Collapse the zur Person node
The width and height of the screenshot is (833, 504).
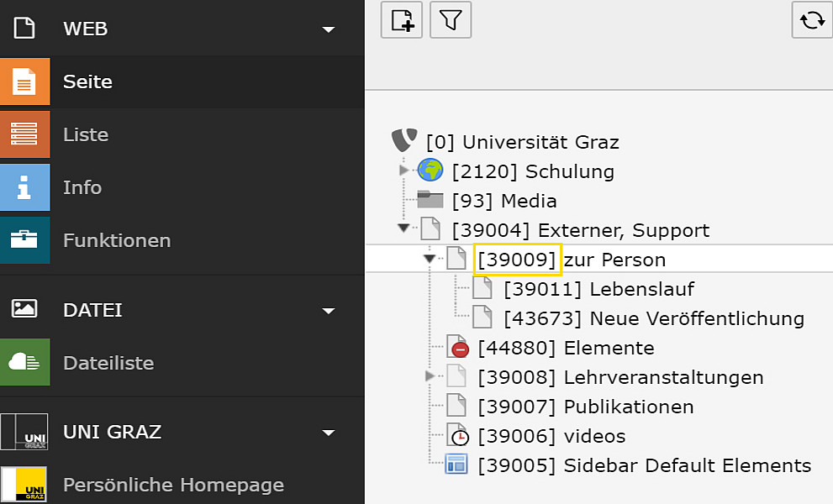click(x=430, y=259)
